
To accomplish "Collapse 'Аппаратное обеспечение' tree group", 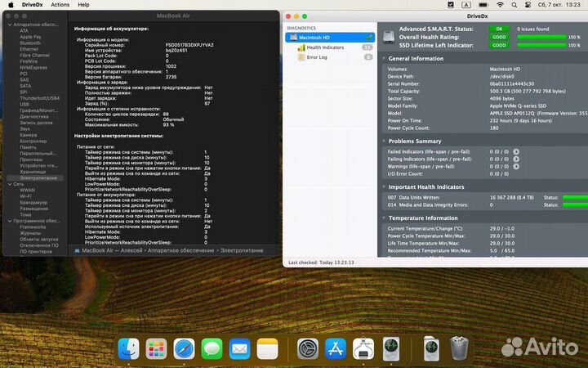I will [10, 25].
